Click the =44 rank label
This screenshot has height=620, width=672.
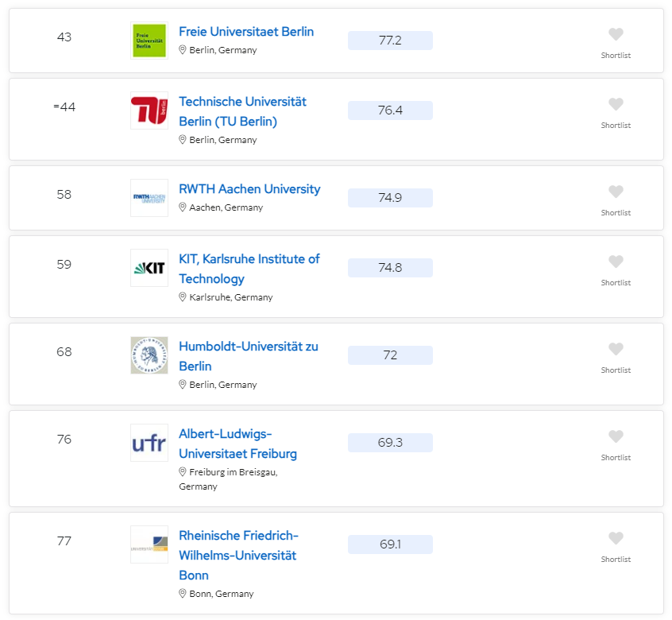(64, 107)
